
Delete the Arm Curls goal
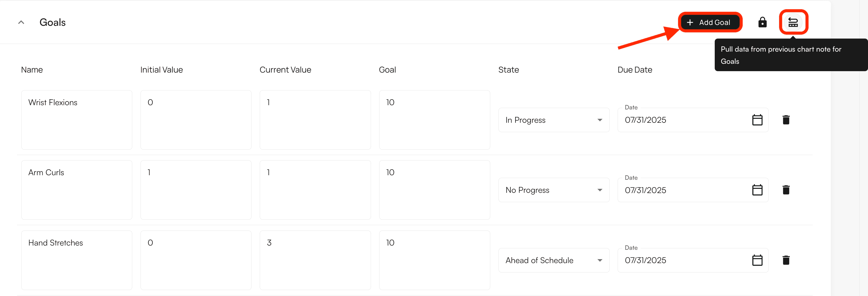click(786, 190)
